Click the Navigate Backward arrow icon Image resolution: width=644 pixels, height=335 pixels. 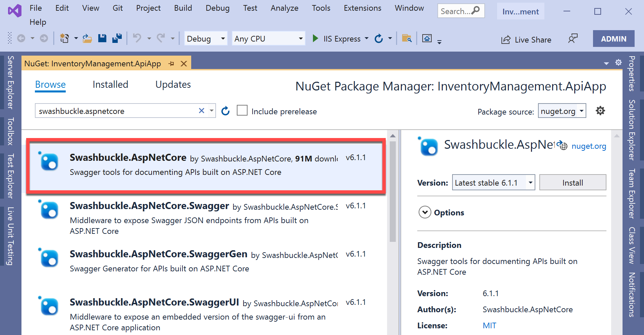pyautogui.click(x=21, y=39)
